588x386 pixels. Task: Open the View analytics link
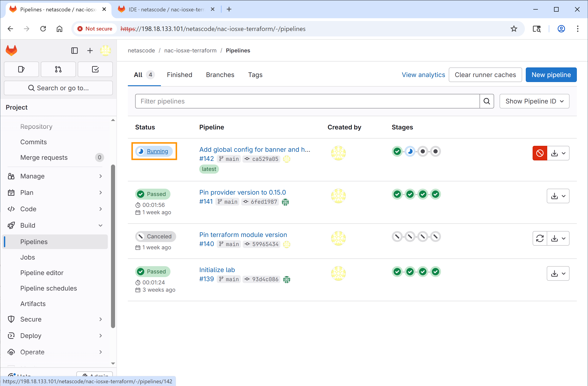point(423,75)
